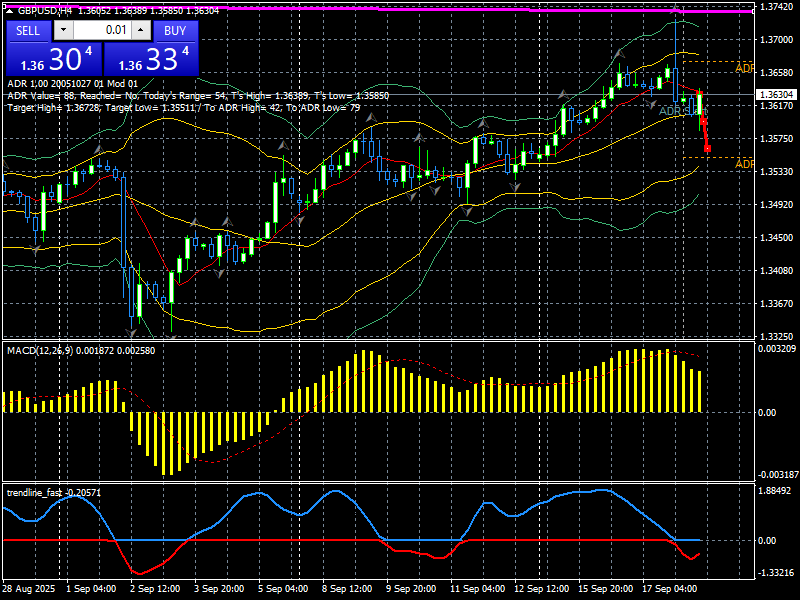
Task: Click the 1.33670 price axis label
Action: pos(776,304)
